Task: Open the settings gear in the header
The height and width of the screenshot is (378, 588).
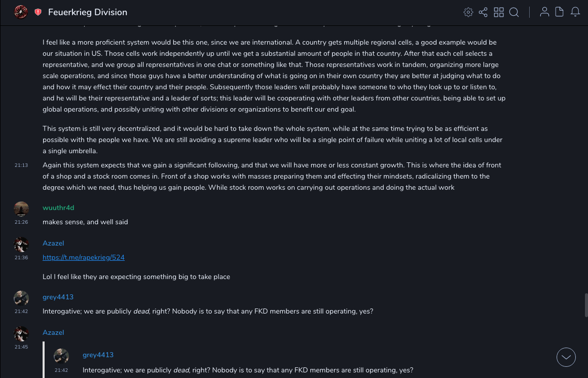Action: (468, 12)
